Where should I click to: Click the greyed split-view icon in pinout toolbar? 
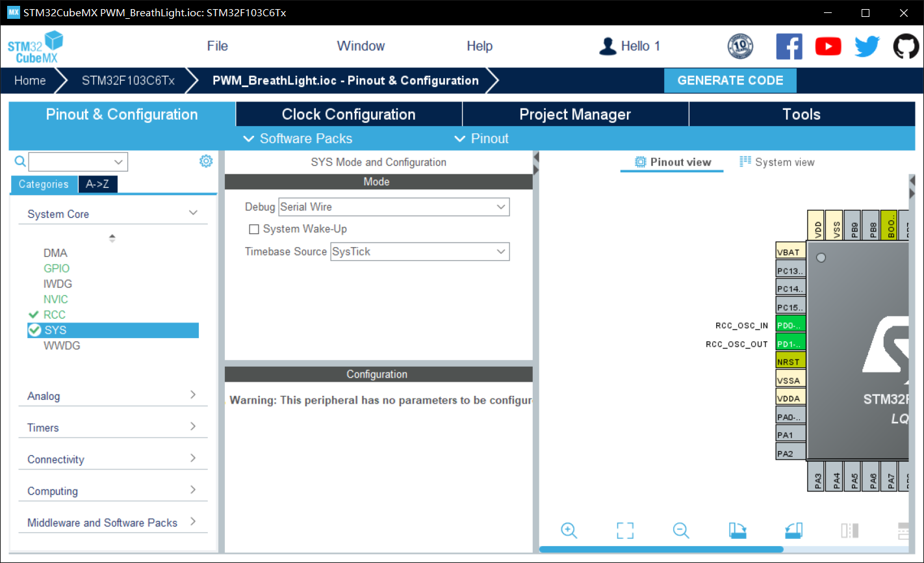[x=849, y=530]
